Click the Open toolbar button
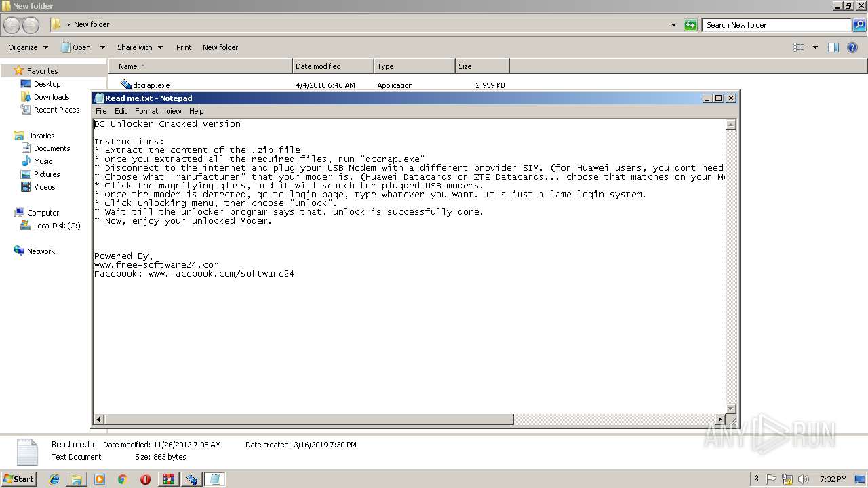This screenshot has width=868, height=488. [76, 47]
